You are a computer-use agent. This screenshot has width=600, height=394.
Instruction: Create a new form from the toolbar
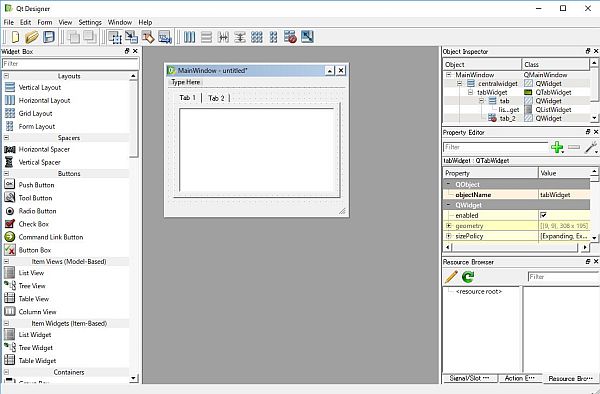[x=15, y=37]
